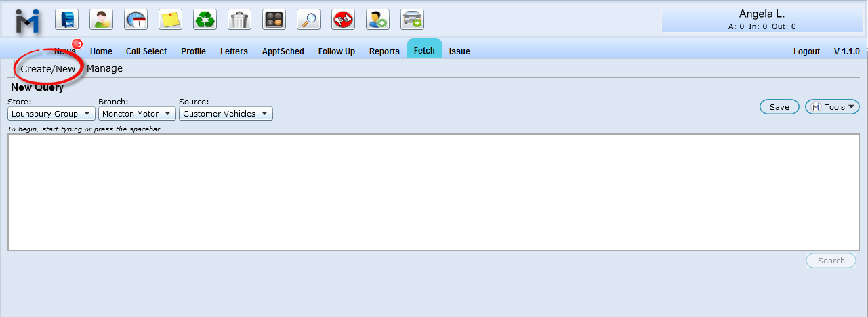Select the Manage sub-tab
This screenshot has width=868, height=317.
coord(104,68)
